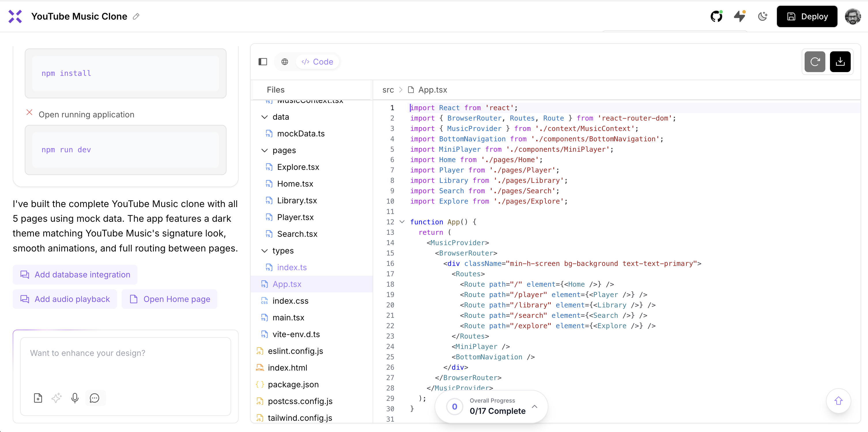Collapse the App function at line 12

402,221
